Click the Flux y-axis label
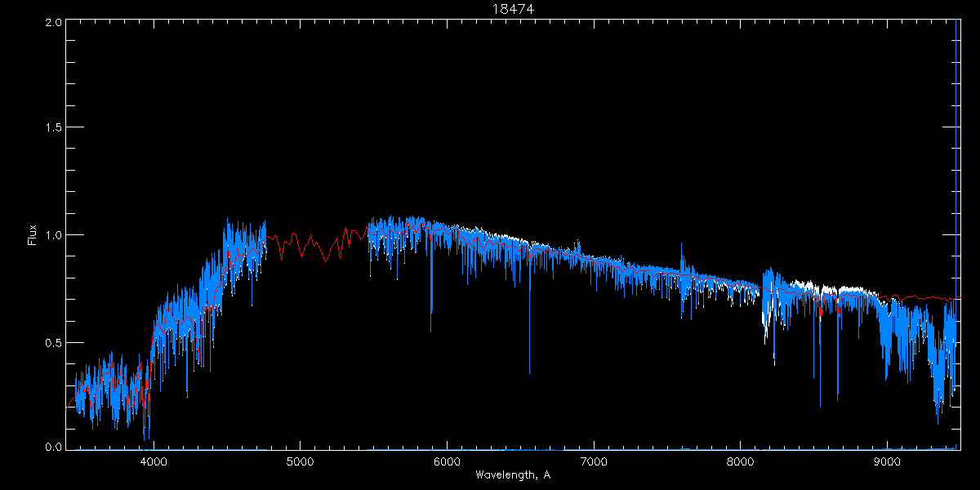The width and height of the screenshot is (980, 490). 33,235
